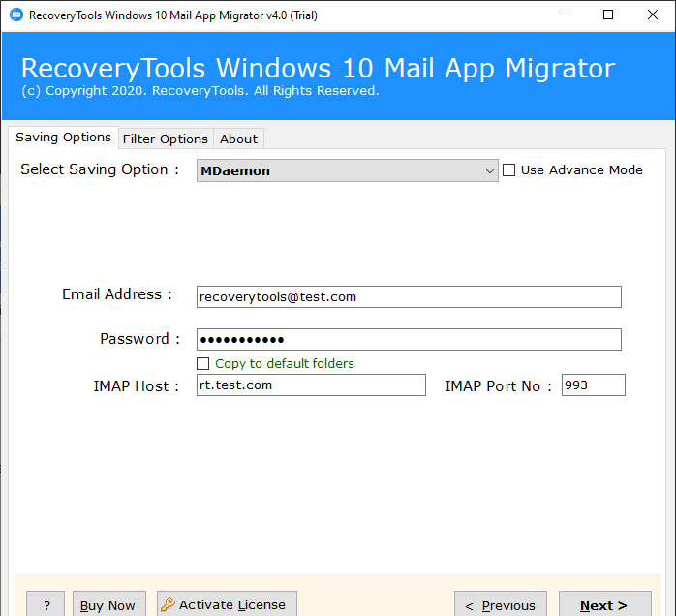Open the About tab
The image size is (676, 616).
238,139
